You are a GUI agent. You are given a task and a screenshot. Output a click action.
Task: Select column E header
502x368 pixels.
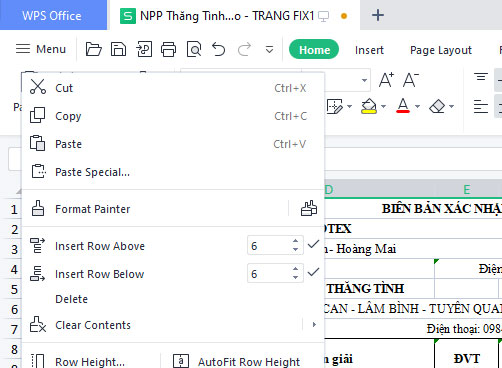click(467, 190)
